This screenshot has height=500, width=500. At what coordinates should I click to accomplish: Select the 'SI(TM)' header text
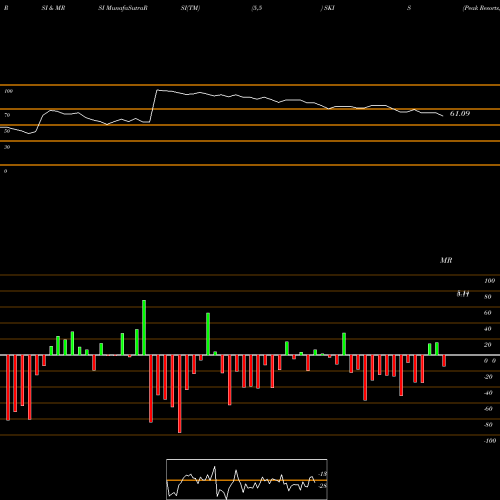tap(190, 8)
